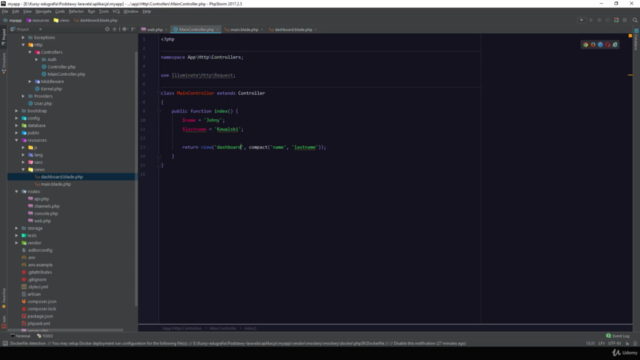The height and width of the screenshot is (360, 640).
Task: Select .gitignore in project tree
Action: [x=37, y=280]
